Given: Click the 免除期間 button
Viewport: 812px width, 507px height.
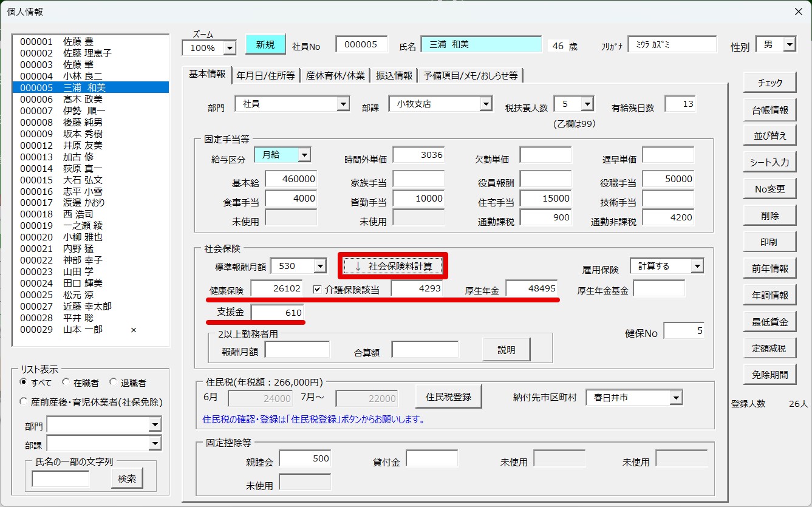Looking at the screenshot, I should point(770,375).
